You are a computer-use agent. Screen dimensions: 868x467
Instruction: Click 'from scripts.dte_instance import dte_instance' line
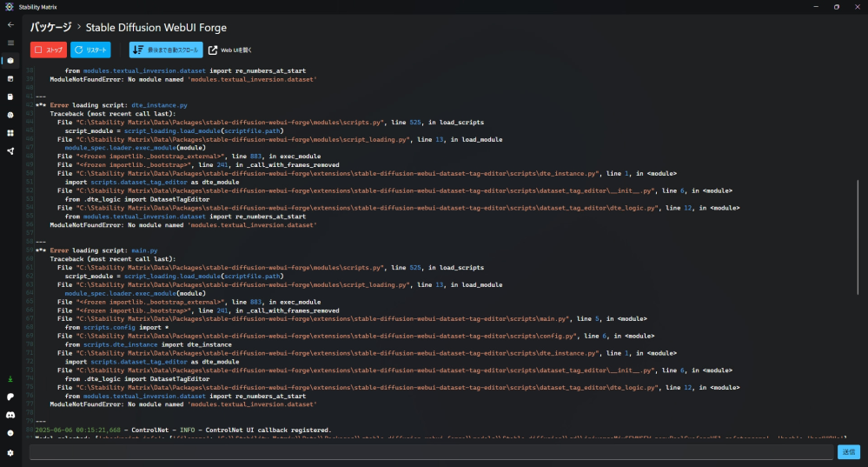(x=149, y=344)
